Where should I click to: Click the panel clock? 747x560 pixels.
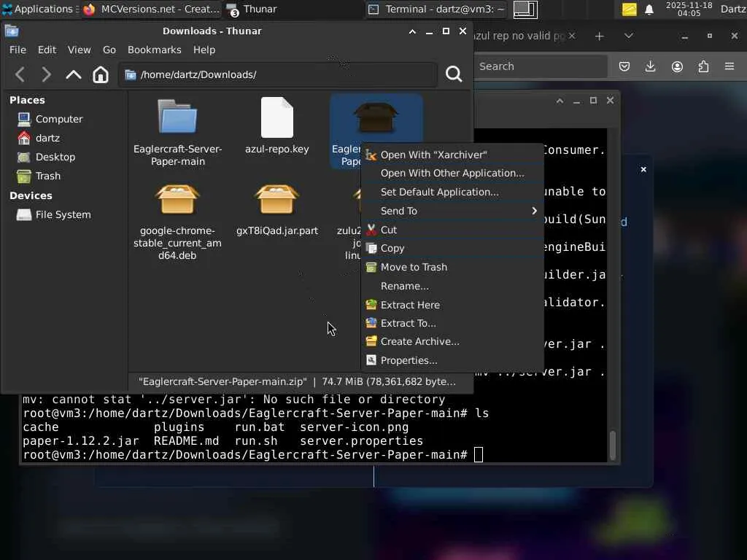pyautogui.click(x=689, y=9)
